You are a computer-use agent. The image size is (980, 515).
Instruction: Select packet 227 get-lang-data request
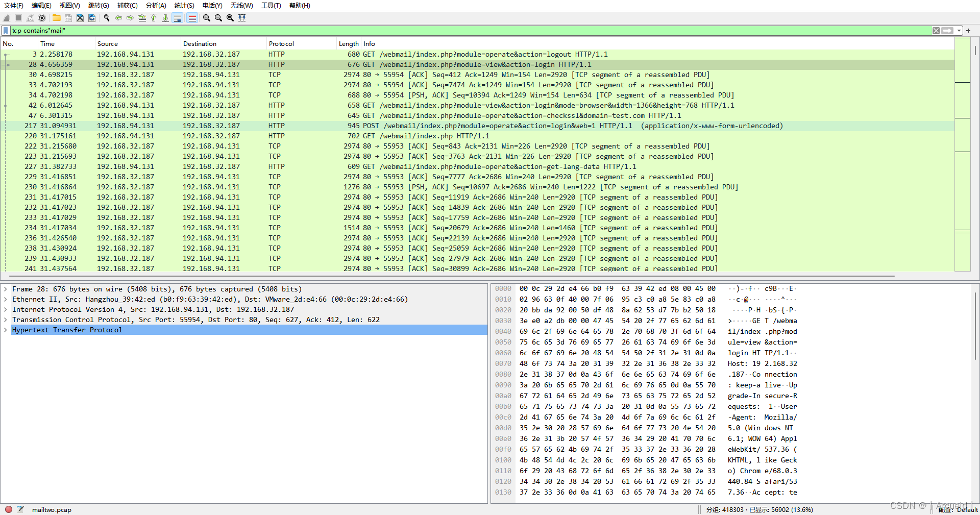(x=477, y=167)
